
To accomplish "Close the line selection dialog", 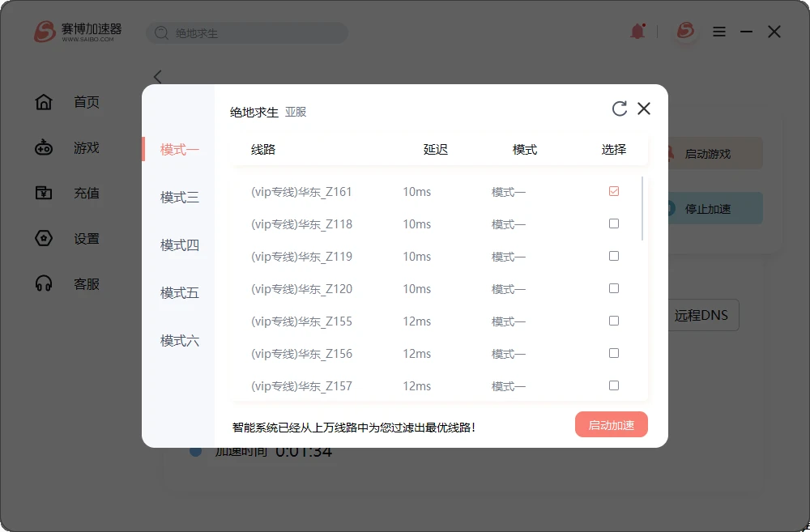I will pos(644,109).
